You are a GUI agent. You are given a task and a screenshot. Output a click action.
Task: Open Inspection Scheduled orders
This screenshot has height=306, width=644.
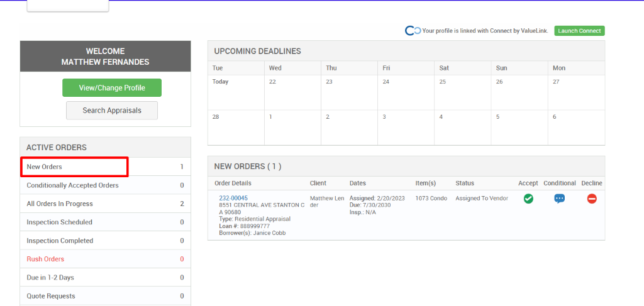(105, 222)
